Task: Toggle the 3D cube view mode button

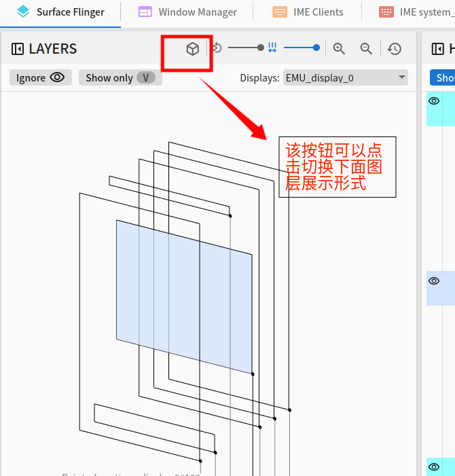Action: point(192,49)
